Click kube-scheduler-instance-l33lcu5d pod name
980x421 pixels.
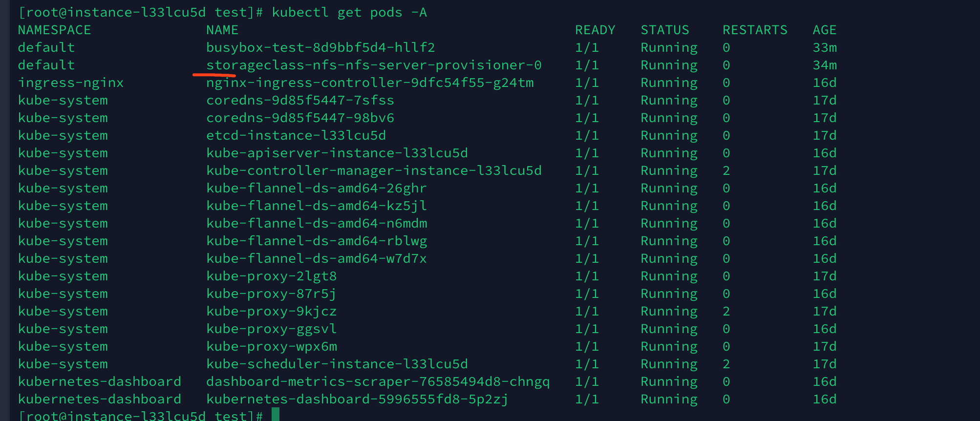click(x=337, y=364)
